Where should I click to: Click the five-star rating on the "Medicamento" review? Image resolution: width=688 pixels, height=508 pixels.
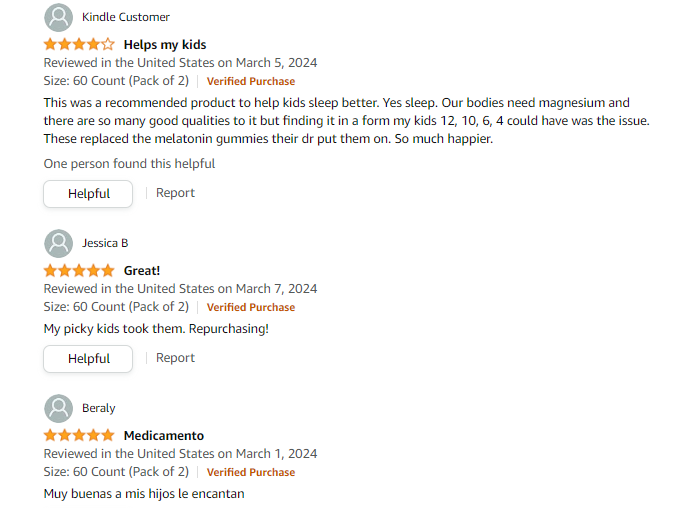click(x=79, y=436)
